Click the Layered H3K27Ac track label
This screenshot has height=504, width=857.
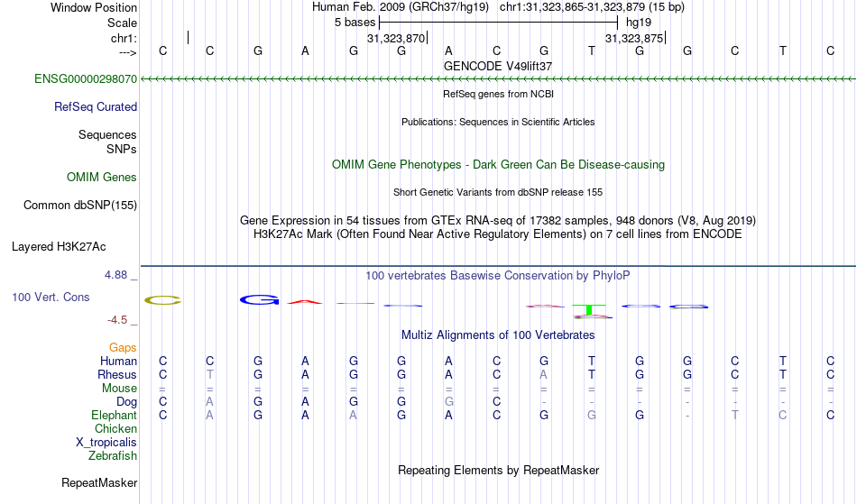(x=59, y=246)
